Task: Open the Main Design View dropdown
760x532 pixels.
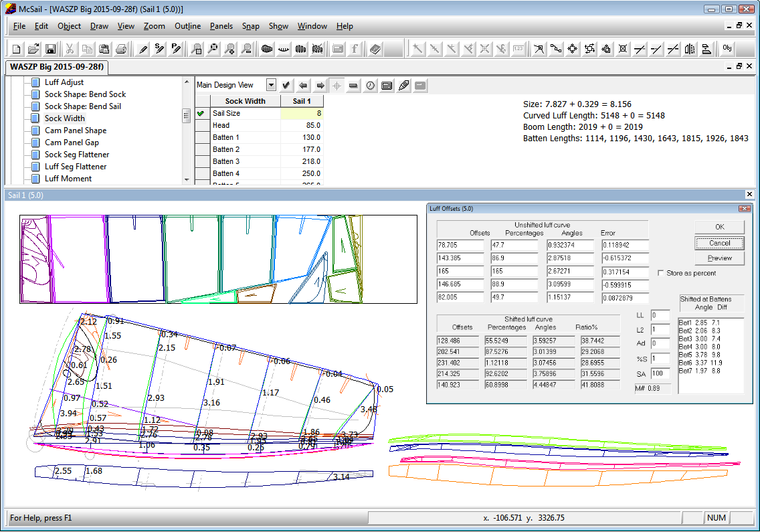Action: click(271, 86)
